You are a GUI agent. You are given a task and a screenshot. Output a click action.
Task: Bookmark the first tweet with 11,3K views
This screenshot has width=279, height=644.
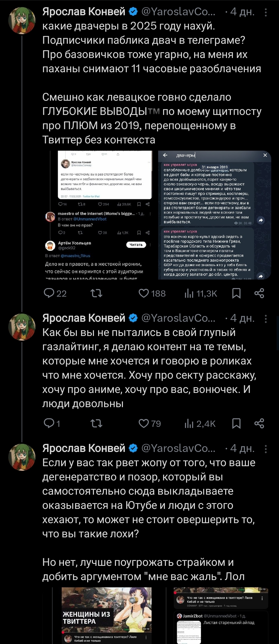[236, 293]
